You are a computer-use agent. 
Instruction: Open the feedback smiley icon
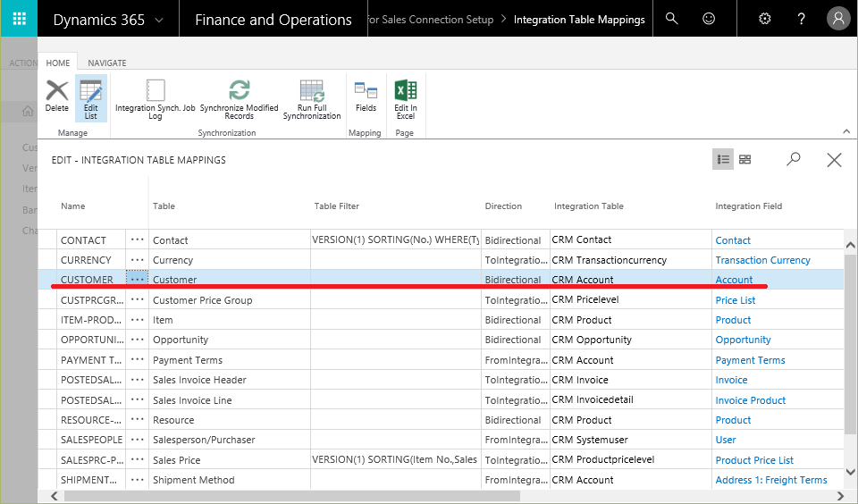point(709,19)
